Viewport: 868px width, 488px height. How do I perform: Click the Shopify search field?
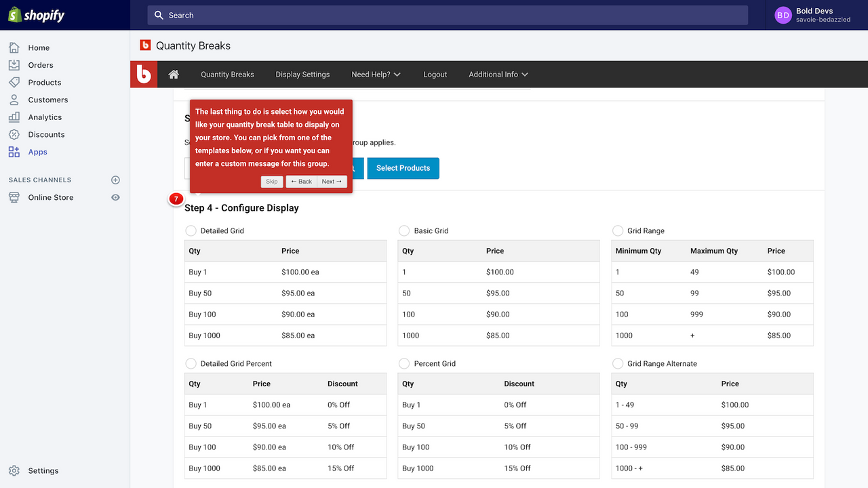(448, 15)
